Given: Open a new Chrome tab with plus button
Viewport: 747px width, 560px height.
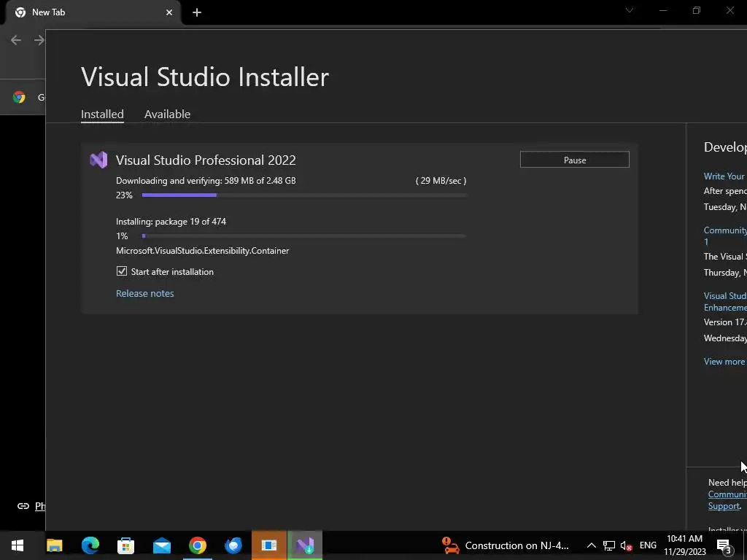Looking at the screenshot, I should pos(197,12).
